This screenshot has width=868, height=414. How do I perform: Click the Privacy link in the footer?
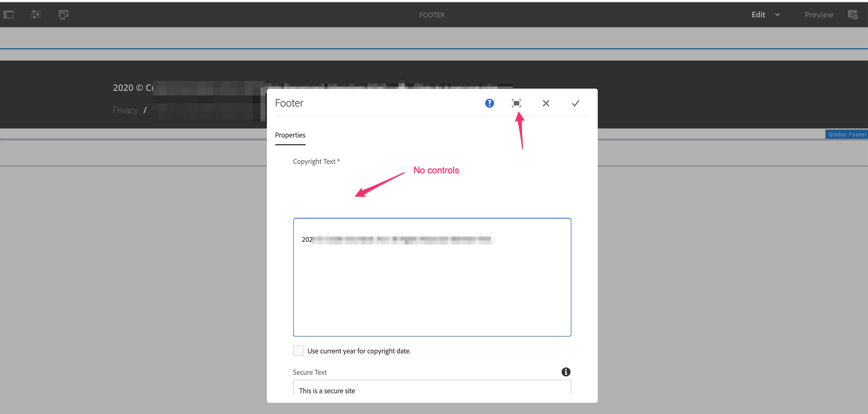(125, 111)
